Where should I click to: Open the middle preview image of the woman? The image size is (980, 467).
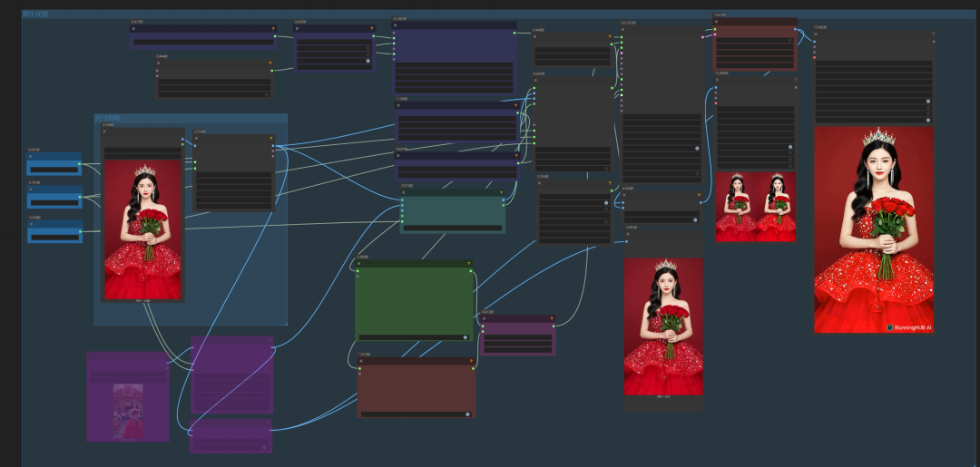663,326
